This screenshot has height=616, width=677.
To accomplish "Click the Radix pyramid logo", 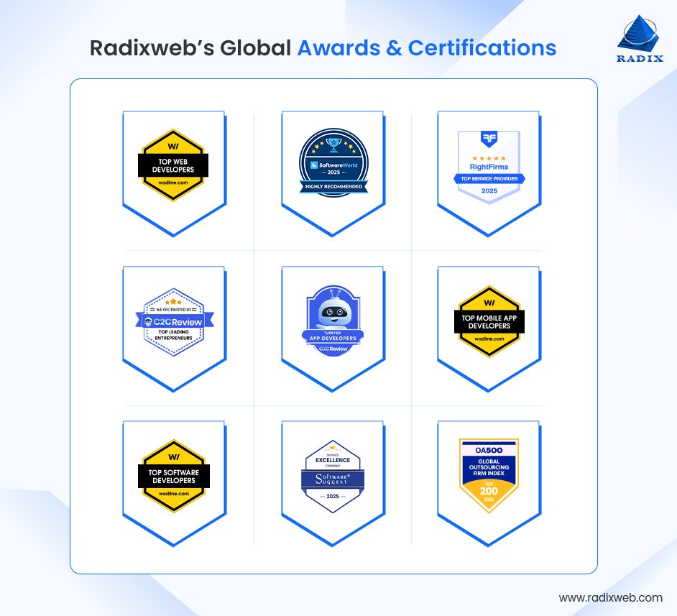I will tap(638, 32).
